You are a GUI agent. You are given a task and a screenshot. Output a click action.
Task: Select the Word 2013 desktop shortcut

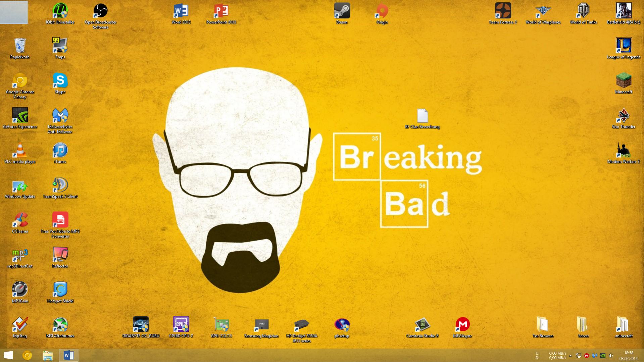181,14
